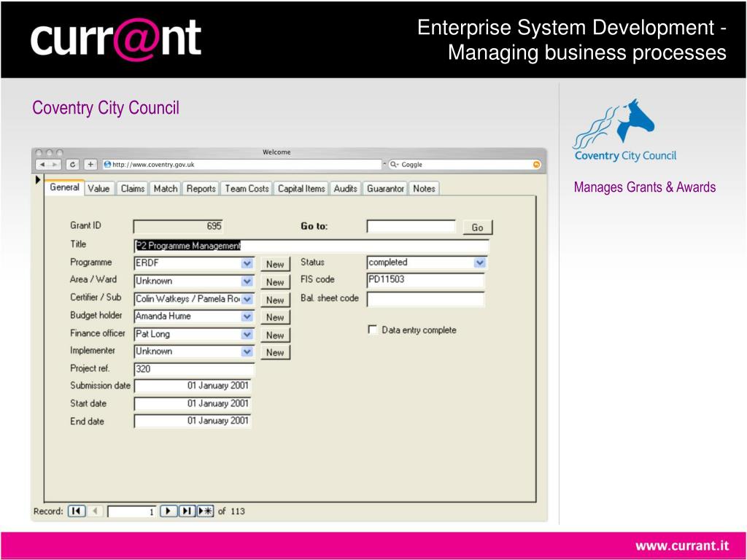
Task: Switch to the Audits tab
Action: tap(345, 189)
